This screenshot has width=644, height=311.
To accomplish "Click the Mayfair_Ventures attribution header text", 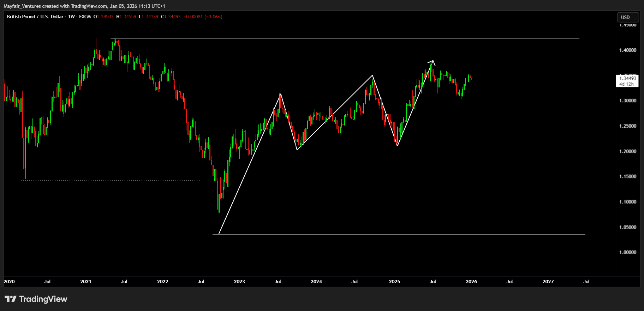I will tap(84, 6).
